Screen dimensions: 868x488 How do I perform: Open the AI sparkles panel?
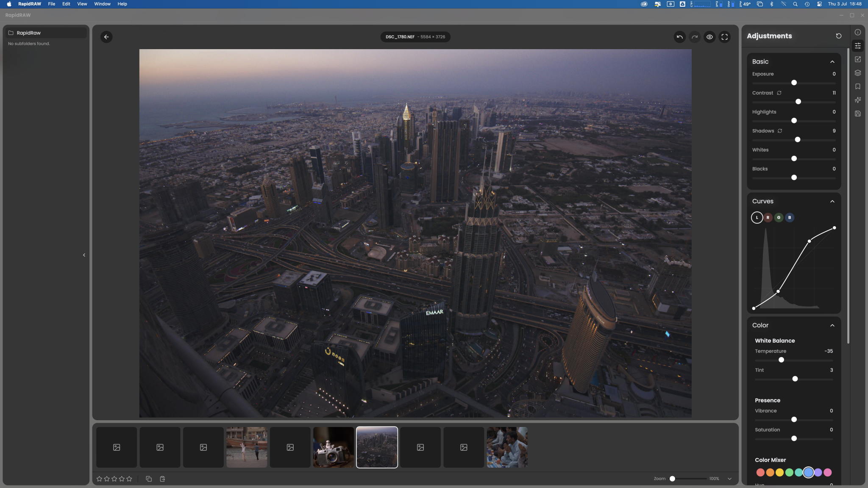click(857, 100)
